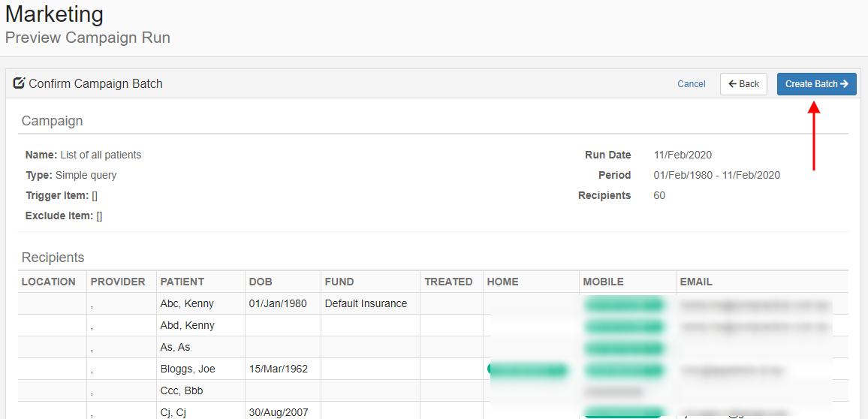Click the Exclude Item field
The image size is (868, 419).
(x=64, y=216)
